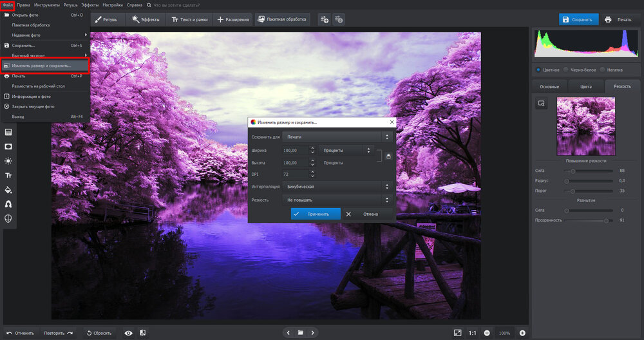Switch to the Цвета tab

point(586,86)
